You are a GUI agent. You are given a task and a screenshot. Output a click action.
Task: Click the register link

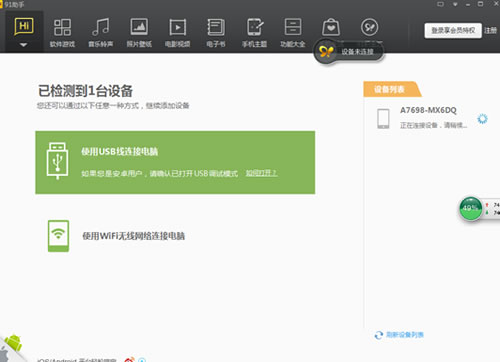point(490,31)
